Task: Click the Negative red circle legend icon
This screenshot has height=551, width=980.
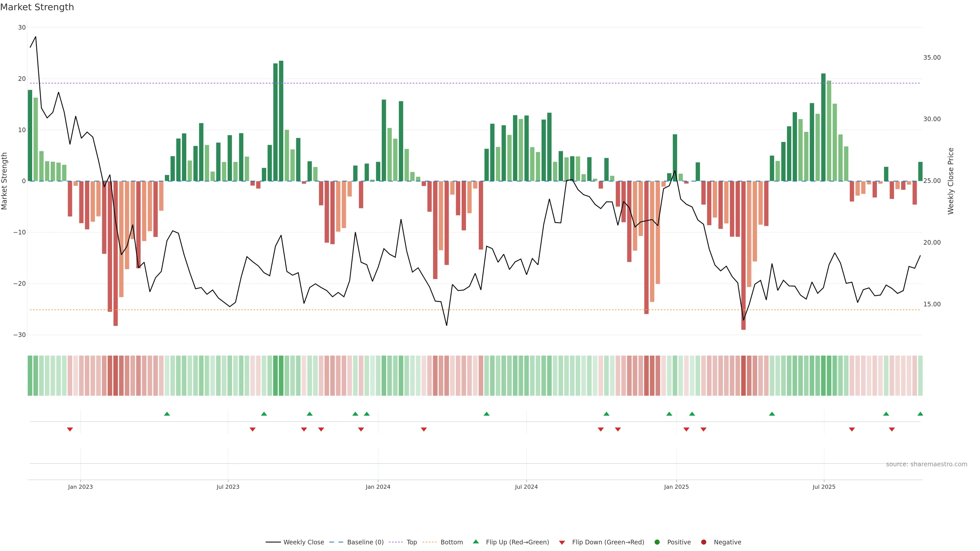Action: coord(703,542)
